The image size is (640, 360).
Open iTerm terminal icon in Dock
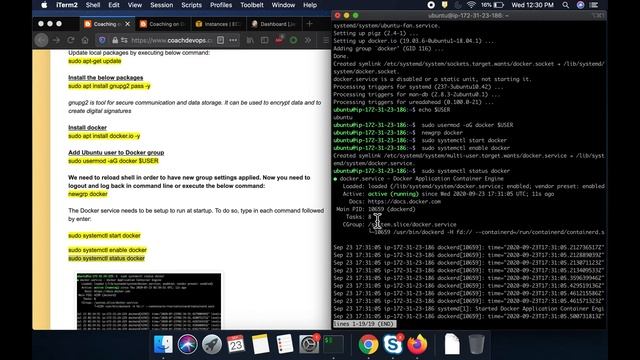coord(333,344)
